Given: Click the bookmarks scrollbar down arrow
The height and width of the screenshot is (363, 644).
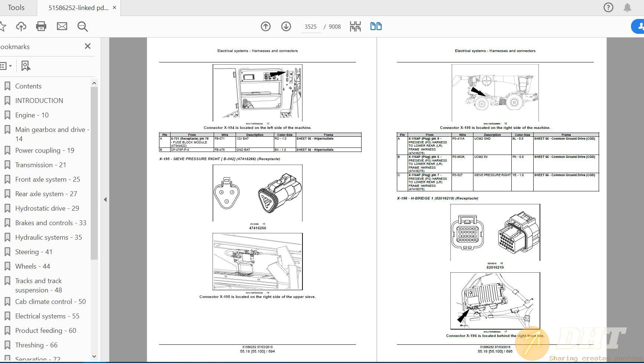Looking at the screenshot, I should tap(94, 356).
